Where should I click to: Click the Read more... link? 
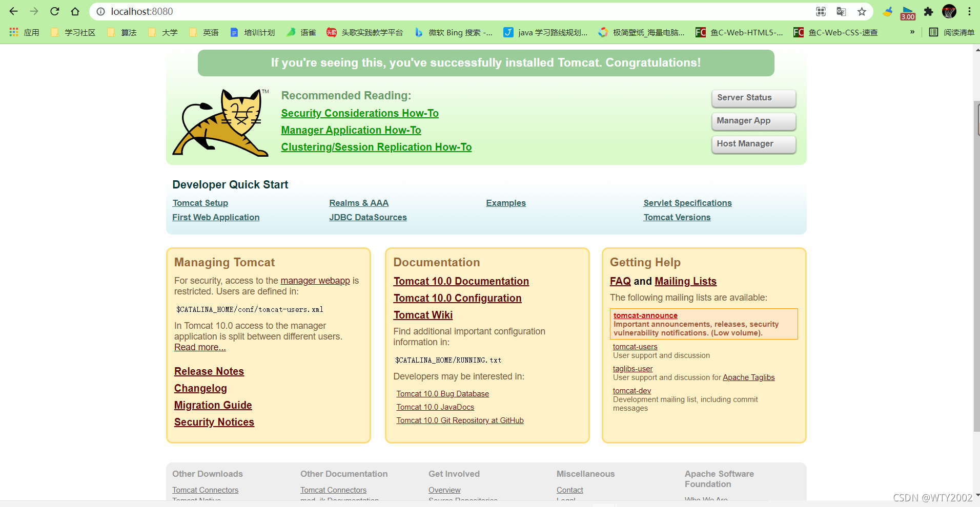click(200, 347)
